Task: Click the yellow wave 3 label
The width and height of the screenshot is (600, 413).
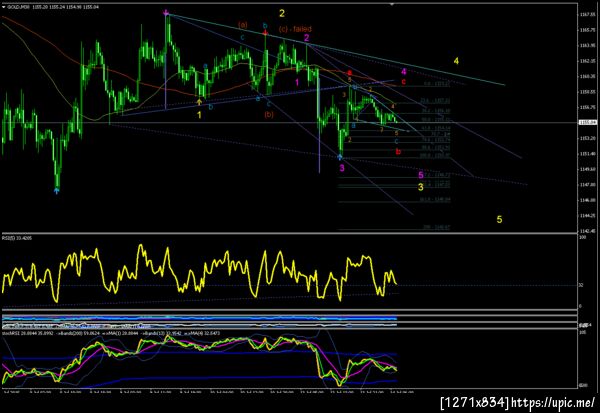Action: coord(421,187)
